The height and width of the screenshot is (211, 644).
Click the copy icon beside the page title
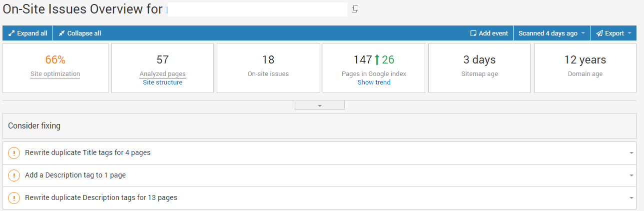click(x=355, y=9)
